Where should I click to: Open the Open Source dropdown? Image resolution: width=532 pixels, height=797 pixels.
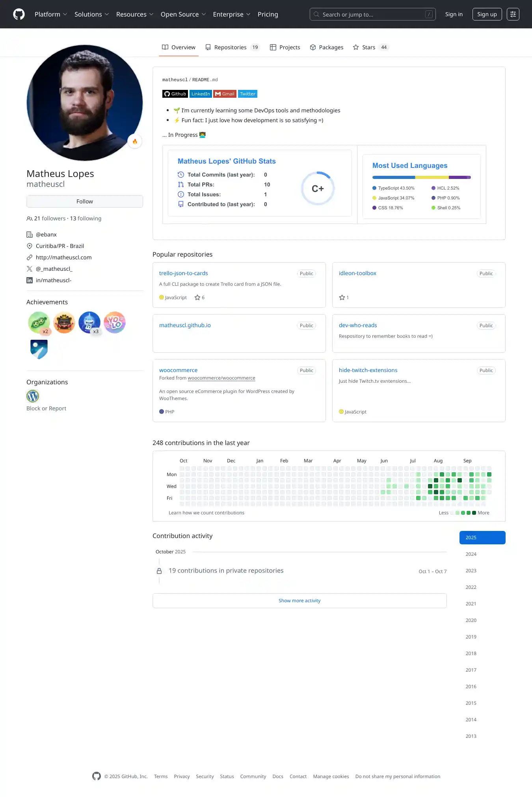[183, 14]
